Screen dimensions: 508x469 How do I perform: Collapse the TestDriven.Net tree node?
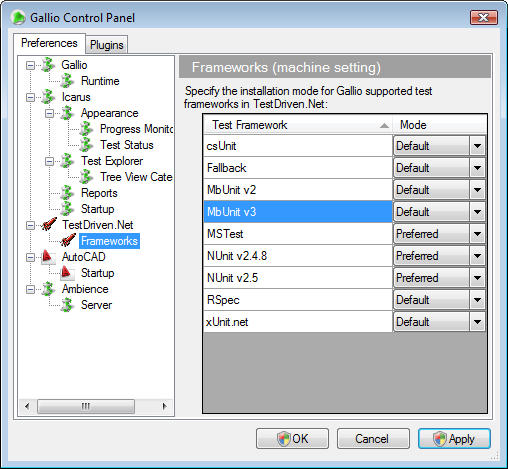pos(30,225)
